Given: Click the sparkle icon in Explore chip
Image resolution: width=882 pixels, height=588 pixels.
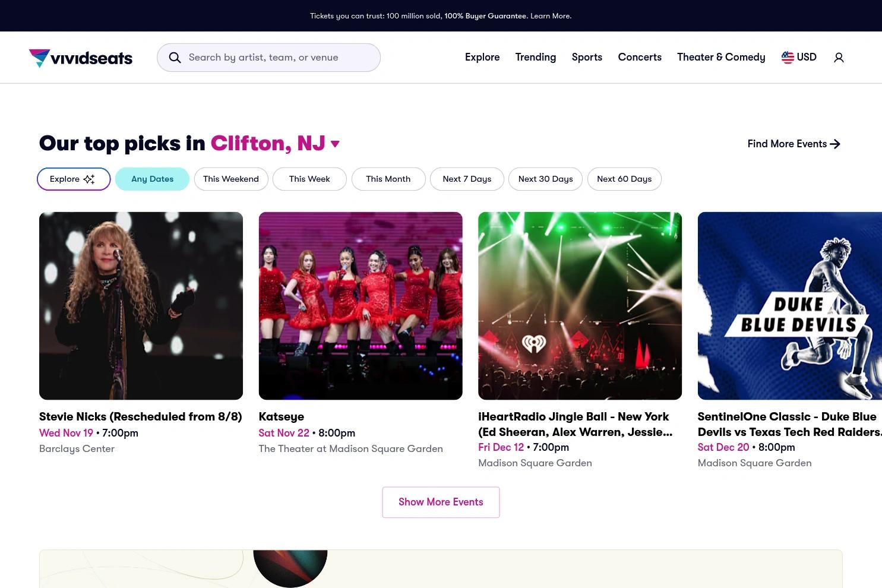Looking at the screenshot, I should click(x=89, y=179).
